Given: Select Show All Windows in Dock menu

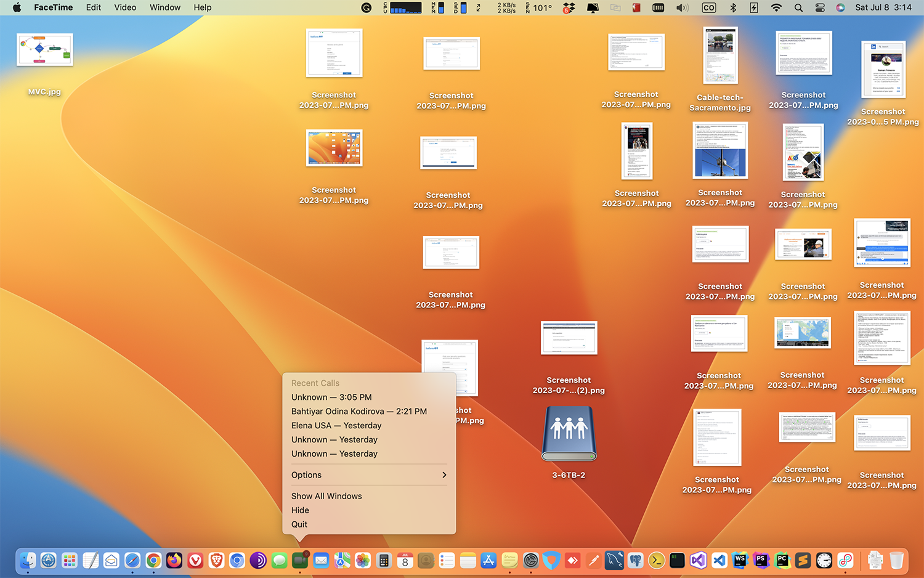Looking at the screenshot, I should tap(326, 496).
